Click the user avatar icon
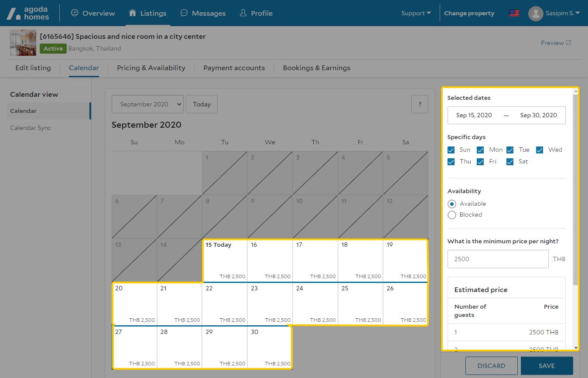Image resolution: width=588 pixels, height=378 pixels. pyautogui.click(x=535, y=14)
